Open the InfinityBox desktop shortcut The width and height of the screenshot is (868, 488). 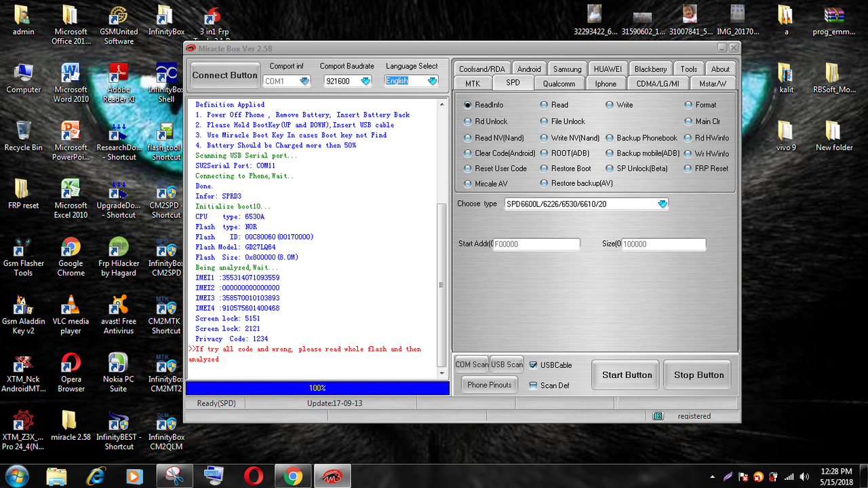click(166, 20)
